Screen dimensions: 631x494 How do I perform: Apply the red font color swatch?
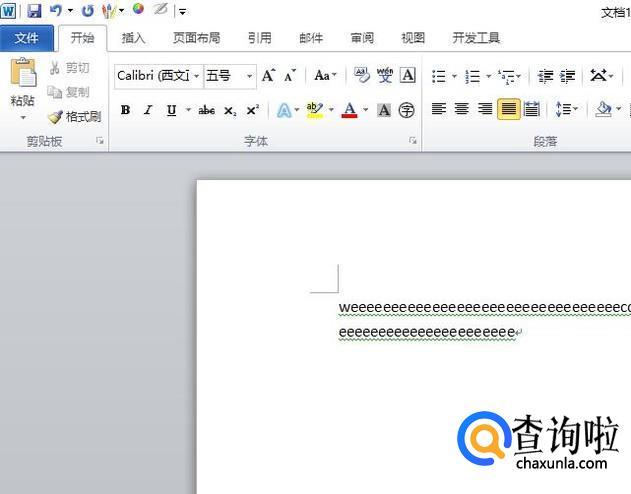(x=349, y=110)
